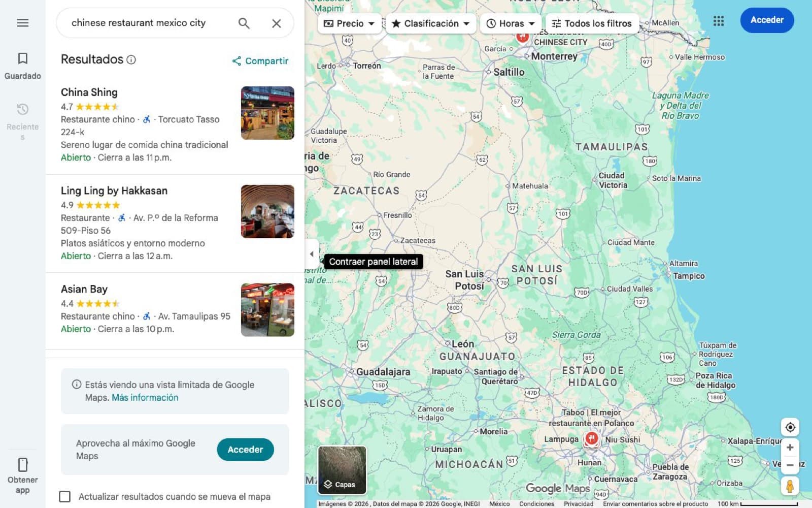Click Privacidad footer link
The height and width of the screenshot is (508, 812).
(x=579, y=504)
